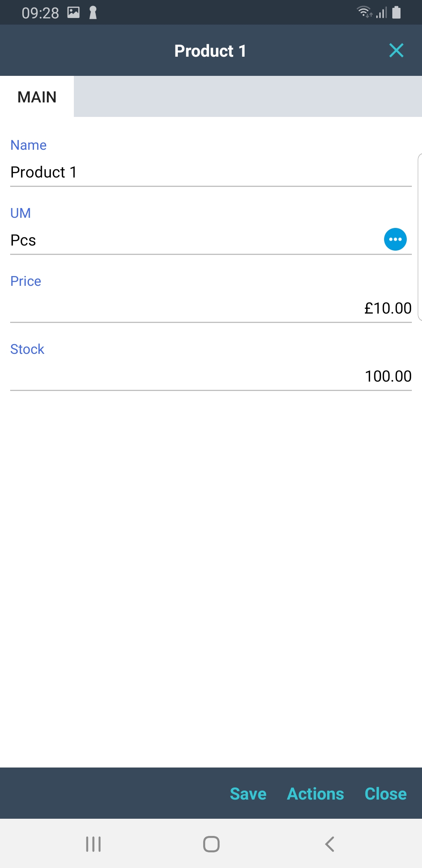
Task: Tap the X icon in the header
Action: [x=396, y=50]
